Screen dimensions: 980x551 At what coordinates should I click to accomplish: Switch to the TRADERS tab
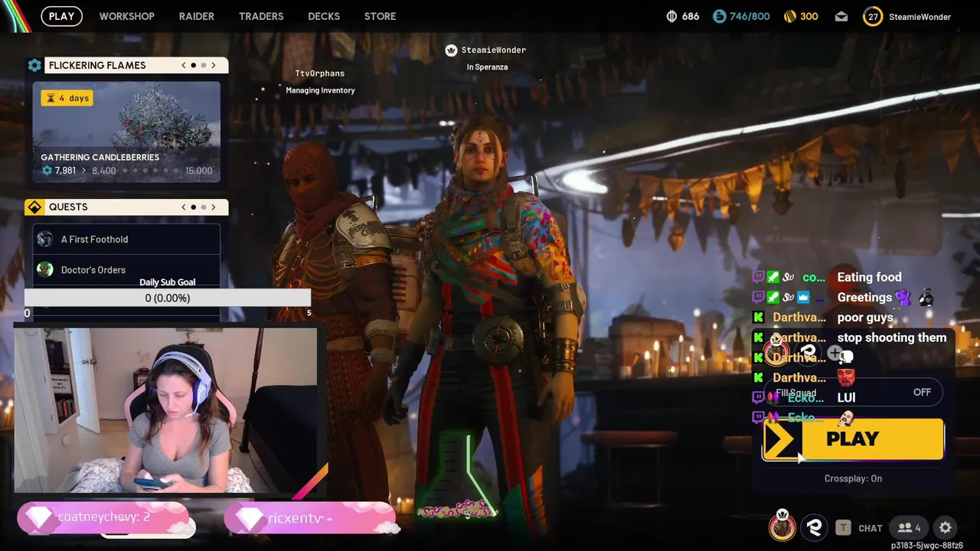[x=261, y=16]
